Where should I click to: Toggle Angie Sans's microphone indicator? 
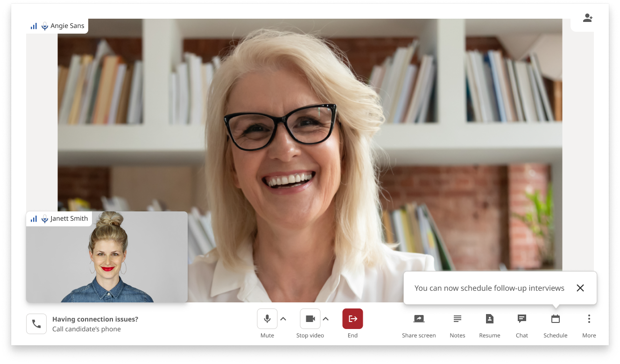(45, 26)
